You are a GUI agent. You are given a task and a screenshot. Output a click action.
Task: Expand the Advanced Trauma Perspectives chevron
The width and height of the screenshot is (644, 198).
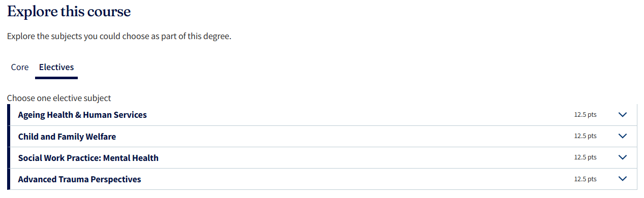[x=623, y=179]
